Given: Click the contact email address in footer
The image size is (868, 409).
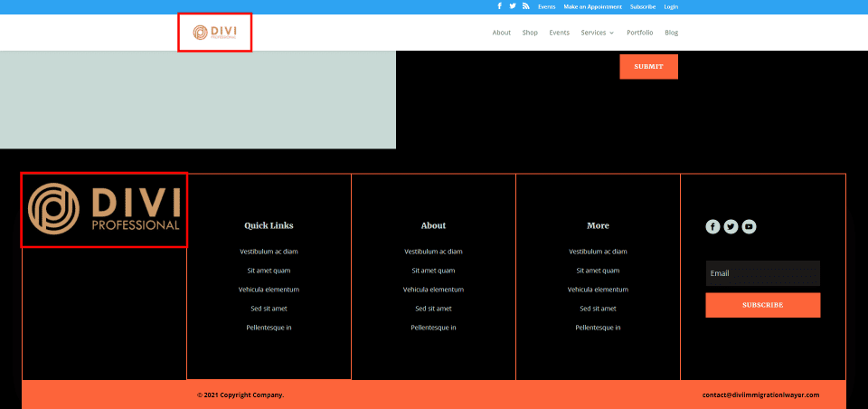Looking at the screenshot, I should point(760,395).
